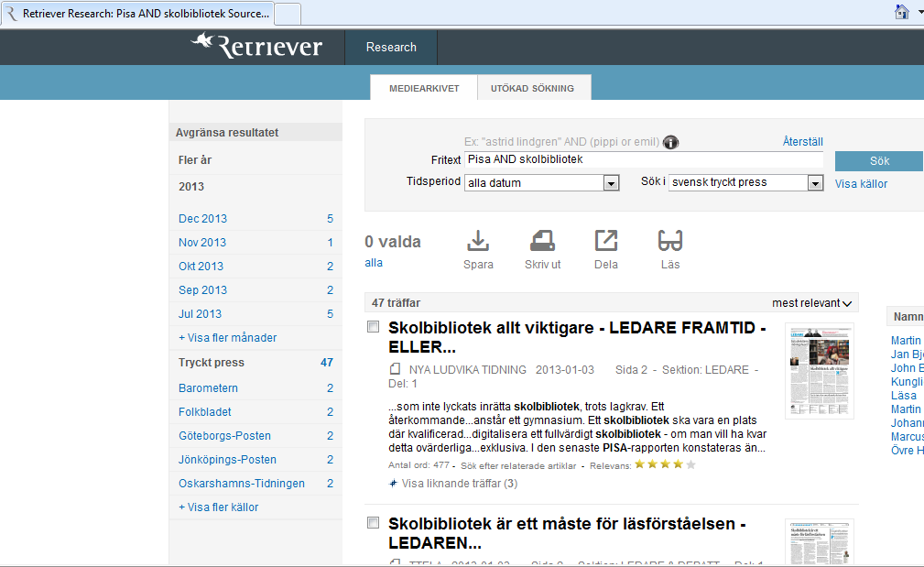Click the plus icon before Visa liknande träffar
This screenshot has height=567, width=924.
click(x=393, y=484)
